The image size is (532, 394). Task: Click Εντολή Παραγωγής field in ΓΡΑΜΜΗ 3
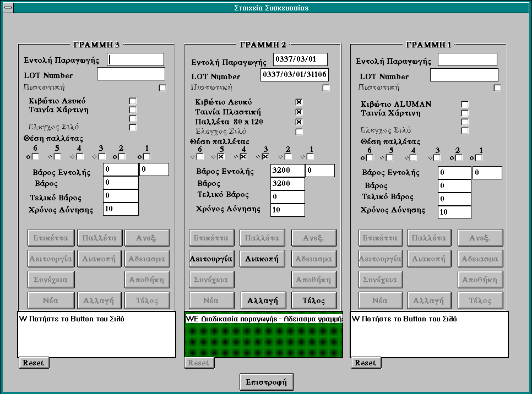(135, 59)
